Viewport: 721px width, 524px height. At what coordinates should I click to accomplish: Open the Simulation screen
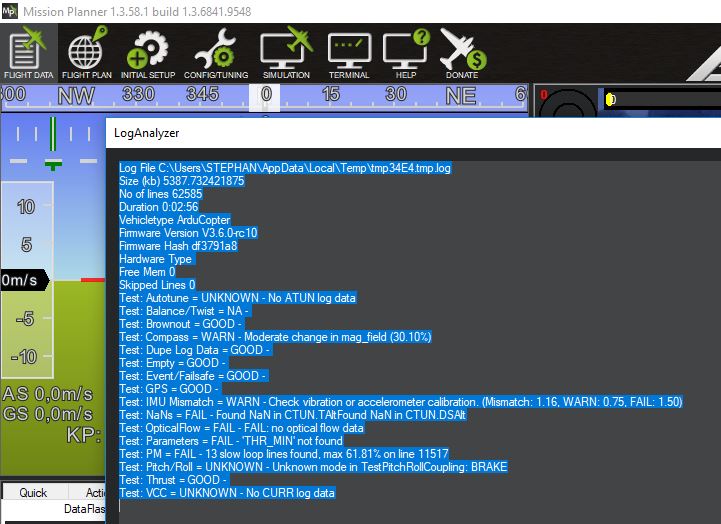[286, 53]
